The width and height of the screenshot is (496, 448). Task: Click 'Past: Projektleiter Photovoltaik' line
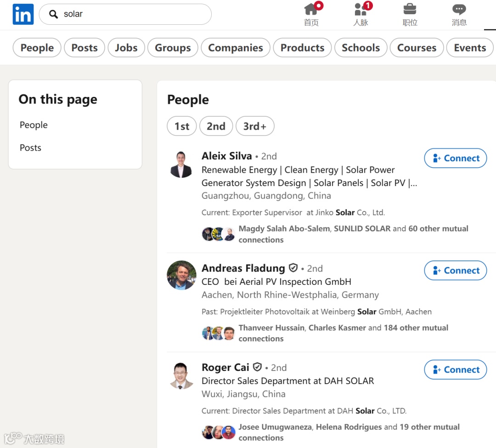point(316,312)
